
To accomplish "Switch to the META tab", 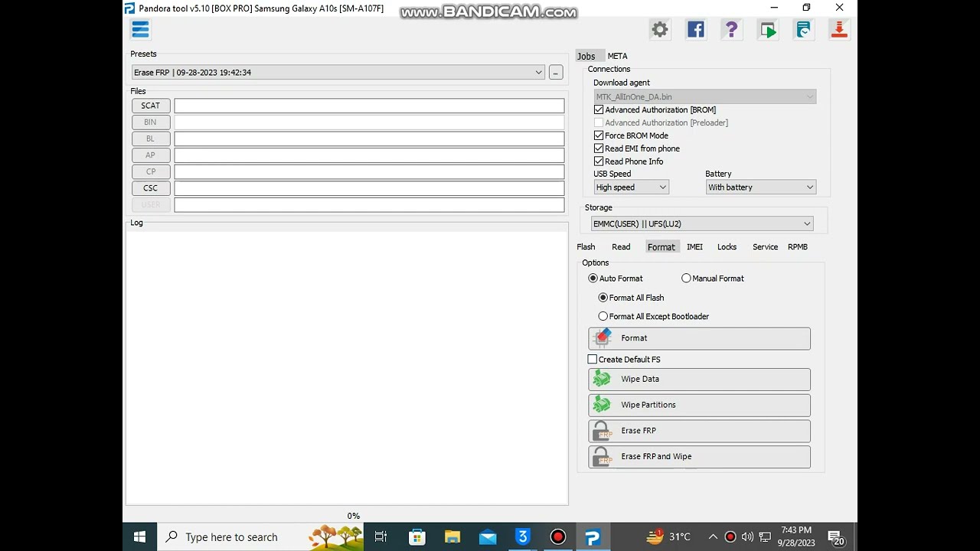I will pyautogui.click(x=618, y=56).
